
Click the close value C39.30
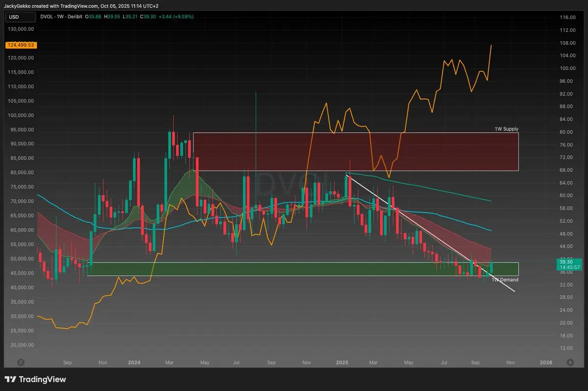(148, 17)
